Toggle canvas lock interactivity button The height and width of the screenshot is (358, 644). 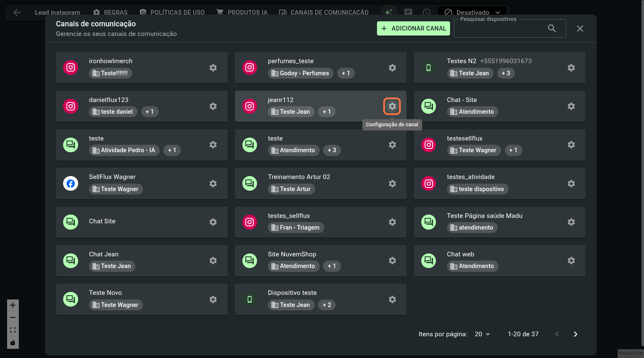(13, 343)
